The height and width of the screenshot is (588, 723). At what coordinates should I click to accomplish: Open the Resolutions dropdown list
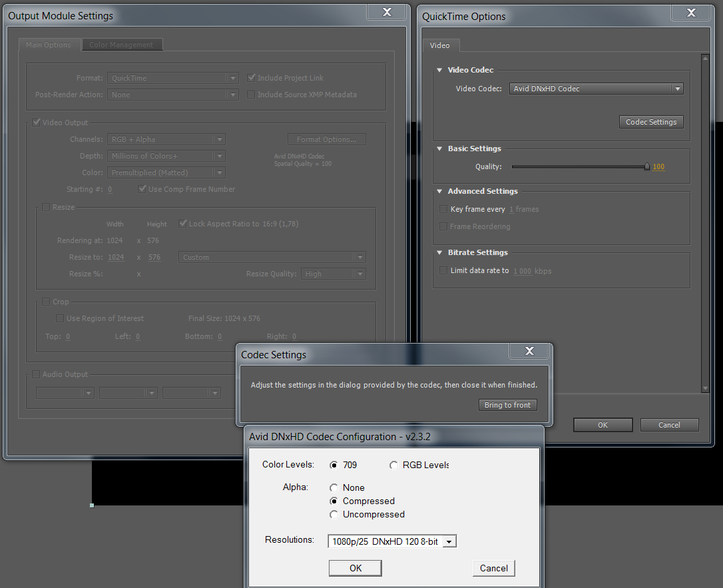(x=449, y=542)
